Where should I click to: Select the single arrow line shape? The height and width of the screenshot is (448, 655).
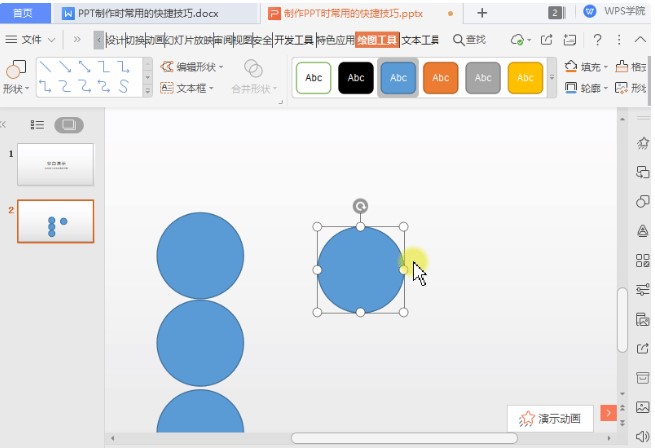pos(65,66)
